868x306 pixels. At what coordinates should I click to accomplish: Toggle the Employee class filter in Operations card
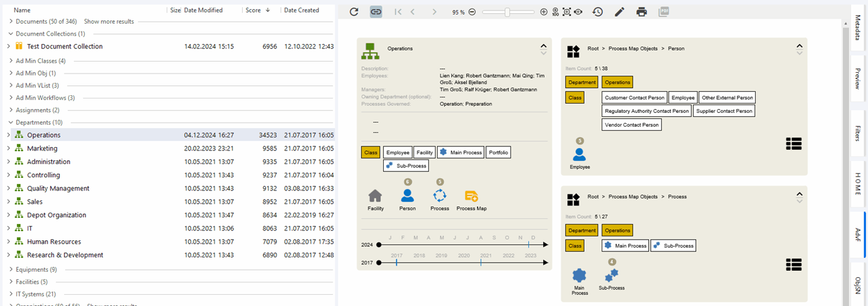tap(398, 152)
